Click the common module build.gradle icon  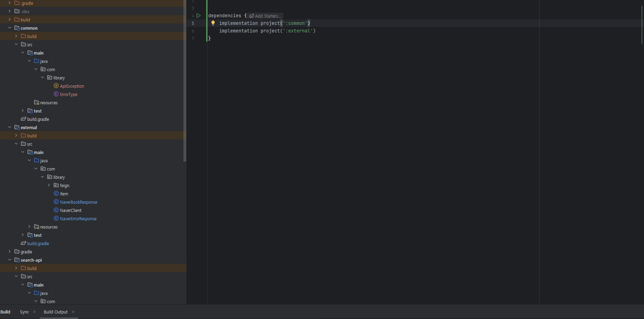(x=23, y=119)
